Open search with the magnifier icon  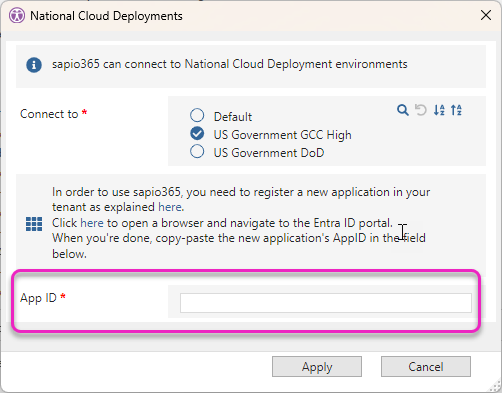click(403, 110)
